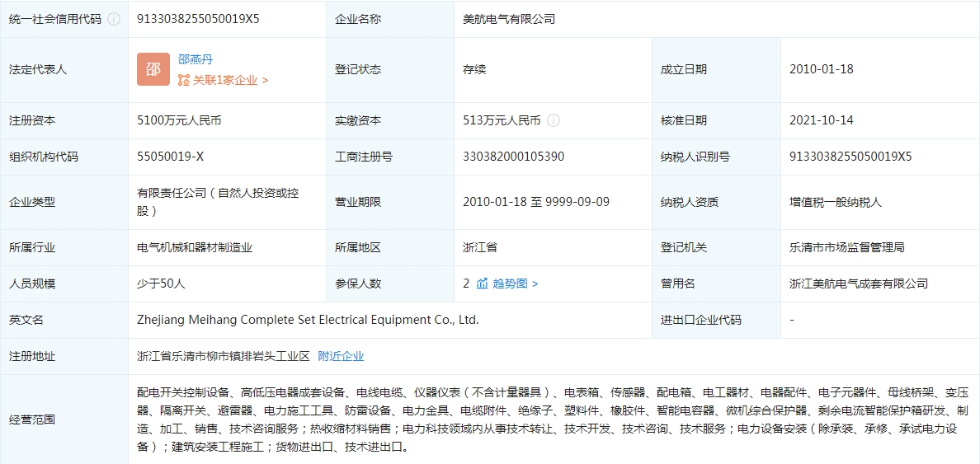
Task: Click the establishment date 2010-01-18
Action: click(821, 69)
